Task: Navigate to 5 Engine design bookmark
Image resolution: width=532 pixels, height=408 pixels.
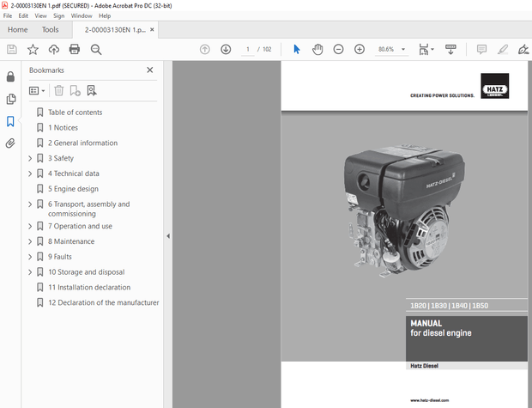Action: point(73,189)
